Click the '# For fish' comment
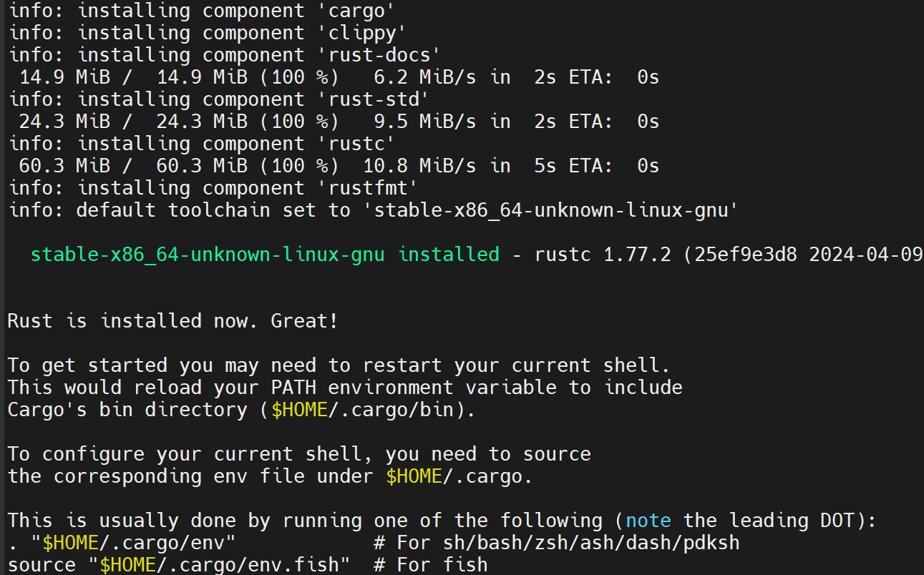 pos(431,565)
